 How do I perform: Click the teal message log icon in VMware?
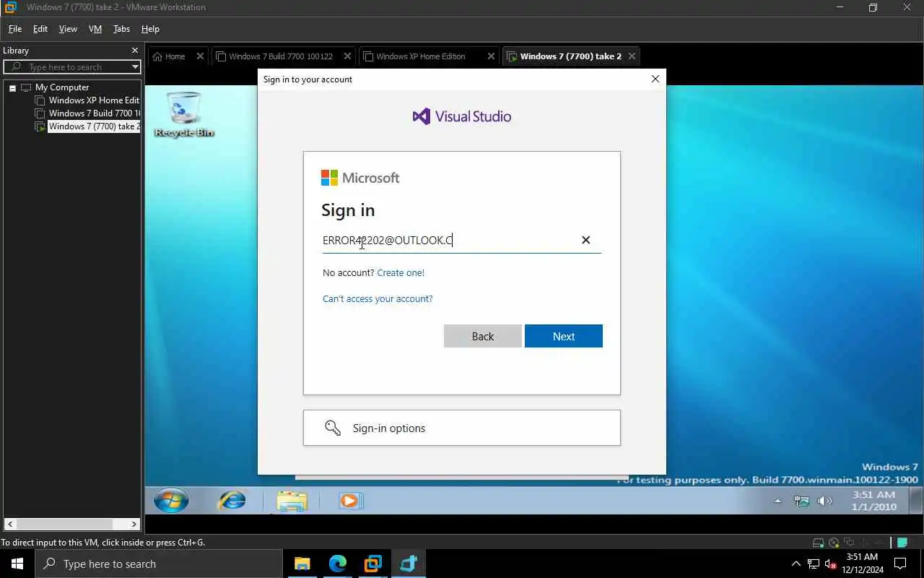pyautogui.click(x=902, y=543)
